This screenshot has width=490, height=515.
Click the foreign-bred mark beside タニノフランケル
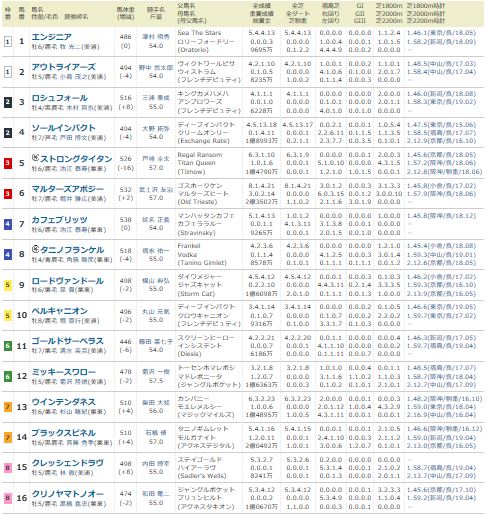[x=35, y=249]
